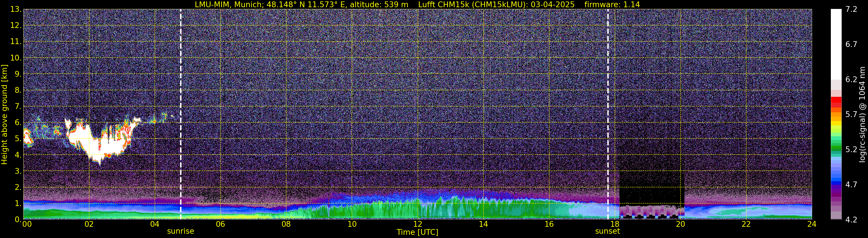Click the '4.' tick on the height axis

(18, 155)
